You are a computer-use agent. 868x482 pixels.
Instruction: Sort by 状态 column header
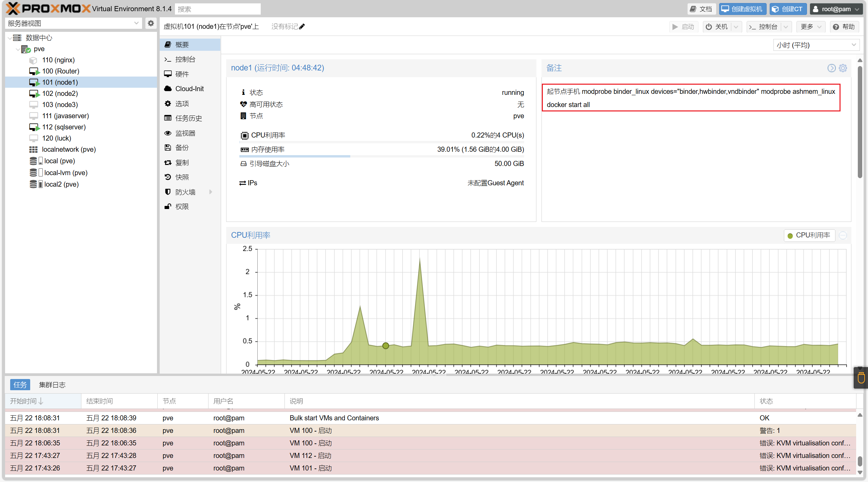[x=805, y=401]
